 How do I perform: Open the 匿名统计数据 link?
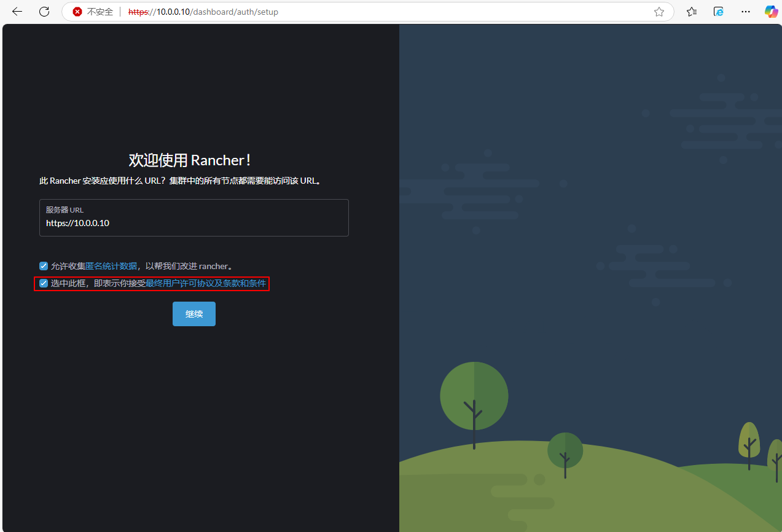tap(111, 266)
